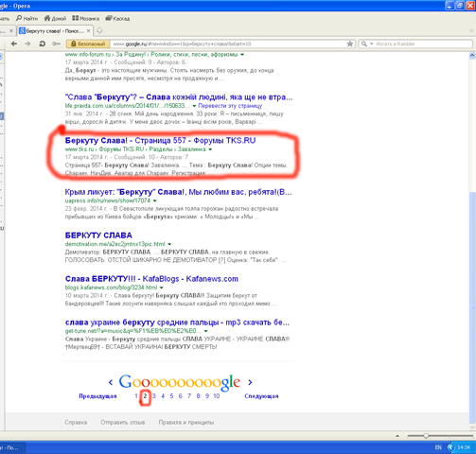Click the vertical scrollbar thumb

tap(472, 307)
